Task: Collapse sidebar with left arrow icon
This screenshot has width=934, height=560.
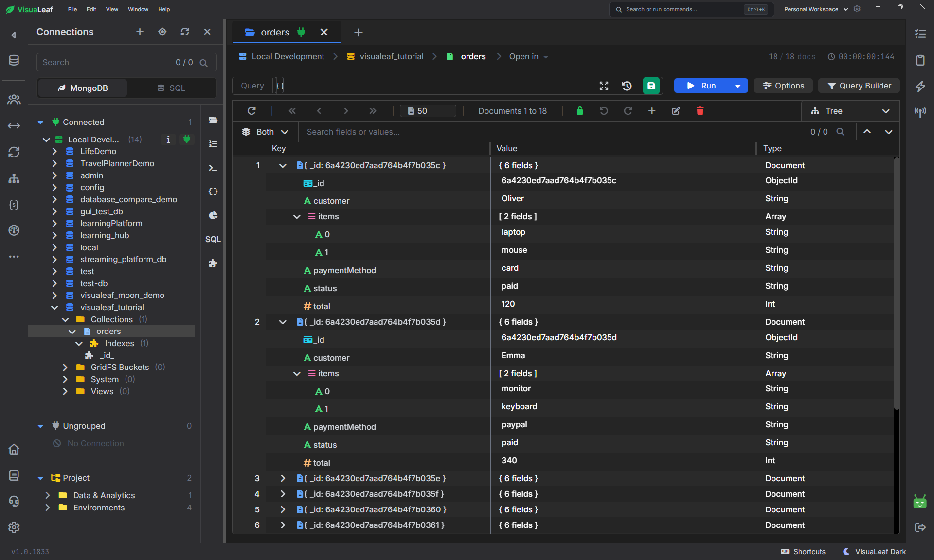Action: pyautogui.click(x=14, y=35)
